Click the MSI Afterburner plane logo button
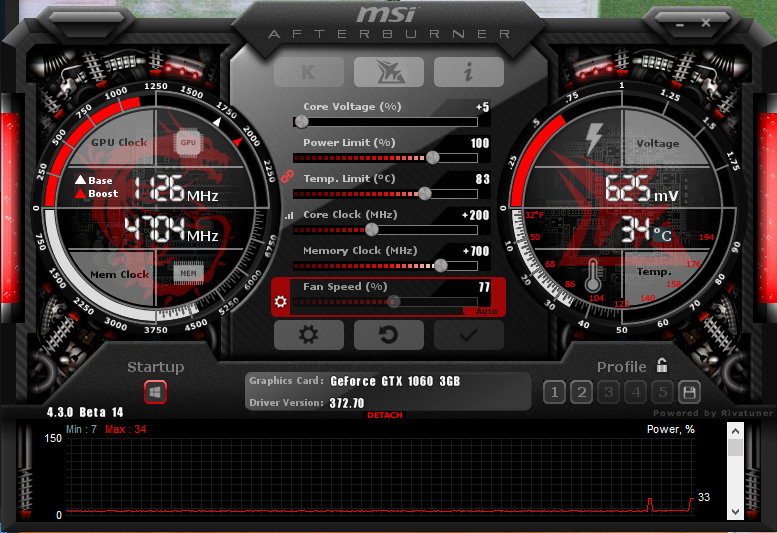Screen dimensions: 777x533 [389, 72]
